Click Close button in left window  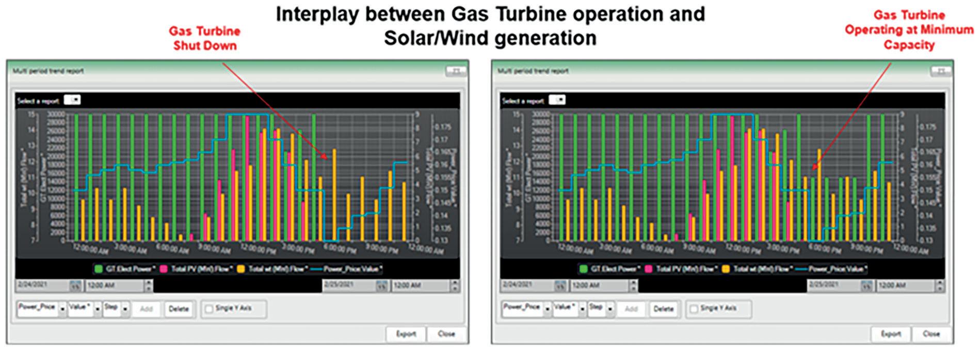click(447, 334)
